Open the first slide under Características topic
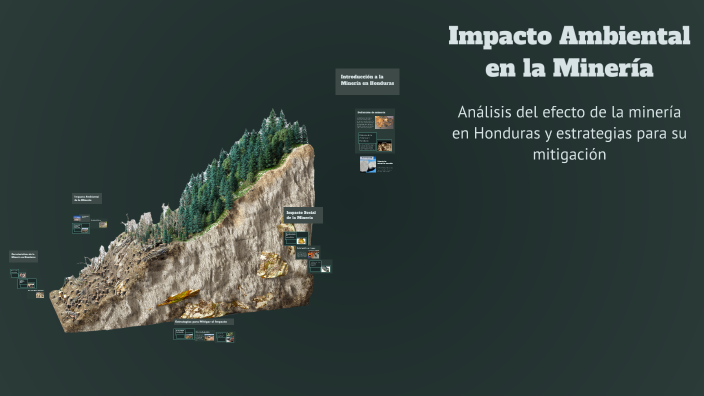Screen dimensions: 704x396 click(18, 273)
